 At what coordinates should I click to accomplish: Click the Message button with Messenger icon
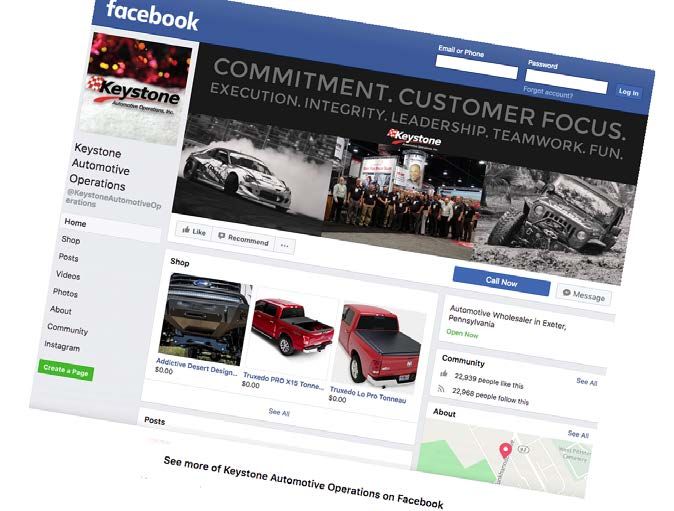(x=584, y=295)
